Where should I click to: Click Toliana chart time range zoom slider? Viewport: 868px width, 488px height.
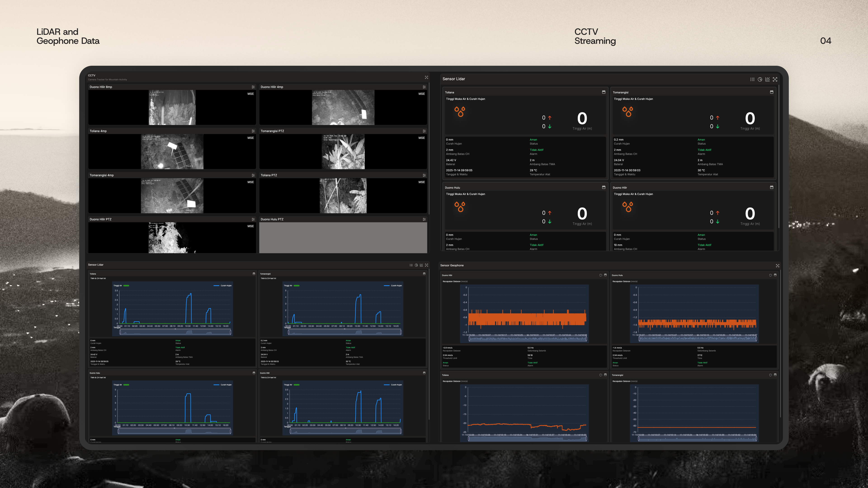[175, 332]
